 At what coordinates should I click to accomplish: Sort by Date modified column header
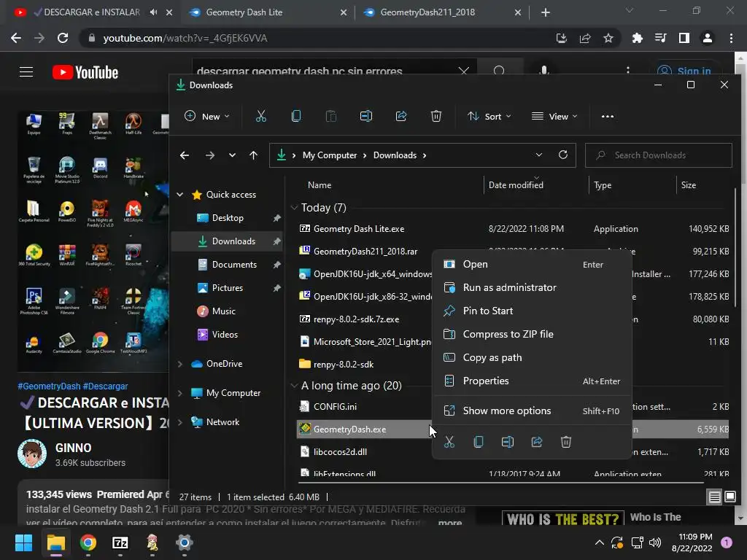pyautogui.click(x=516, y=184)
